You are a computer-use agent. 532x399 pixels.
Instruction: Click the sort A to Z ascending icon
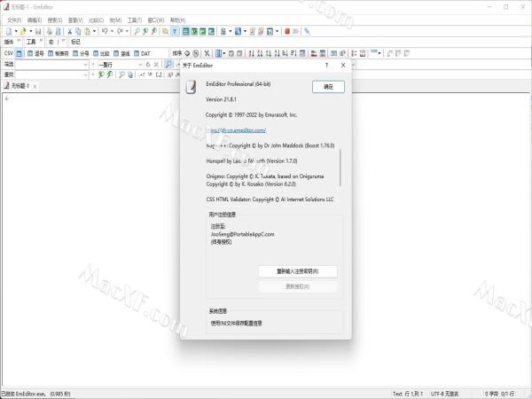[252, 53]
